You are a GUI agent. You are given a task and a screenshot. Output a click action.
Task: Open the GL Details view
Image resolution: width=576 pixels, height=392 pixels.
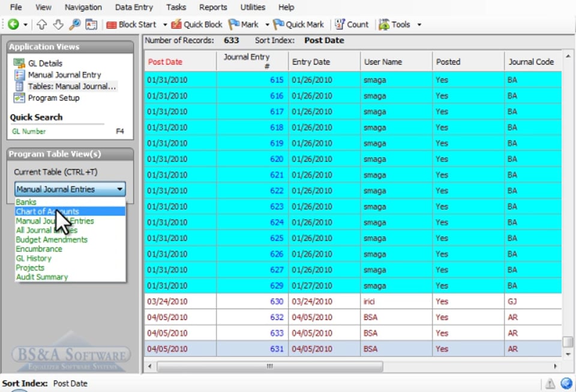pos(44,63)
